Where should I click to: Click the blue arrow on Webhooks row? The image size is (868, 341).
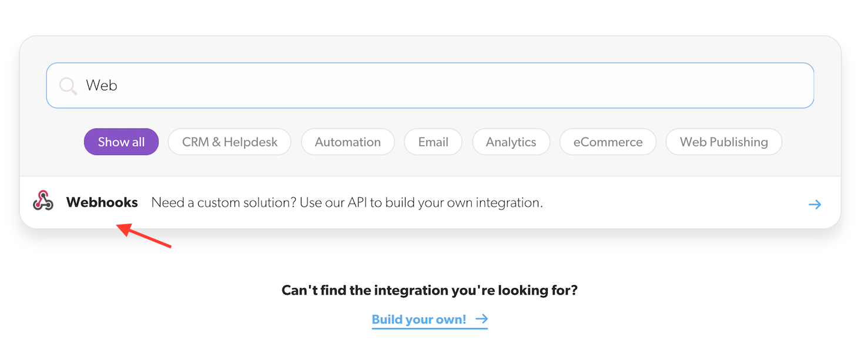[815, 204]
